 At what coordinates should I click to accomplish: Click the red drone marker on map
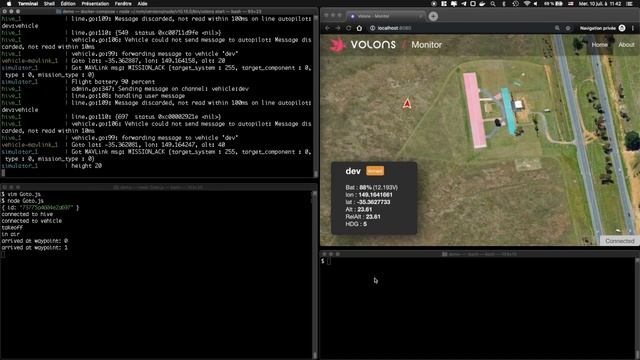click(407, 104)
